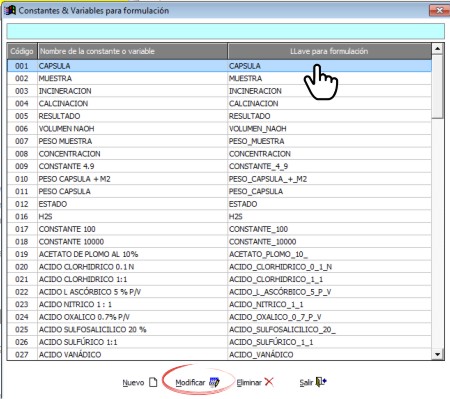Click the Modificar button label
This screenshot has height=399, width=450.
coord(190,382)
